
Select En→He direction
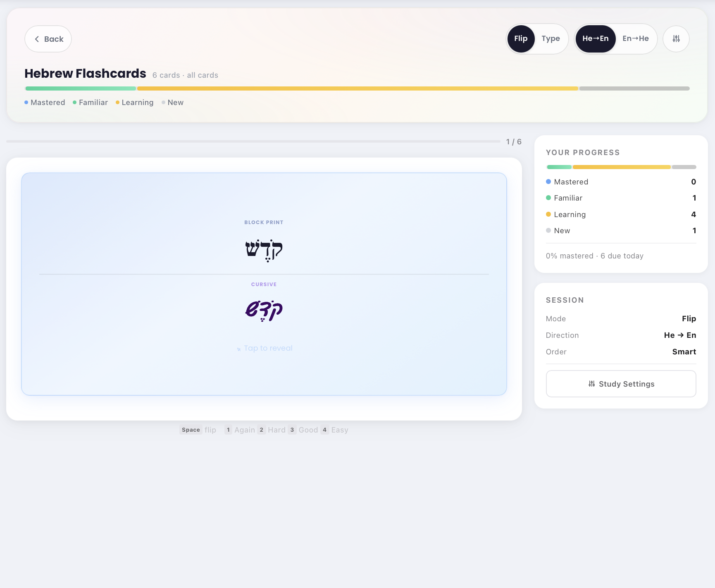[636, 39]
